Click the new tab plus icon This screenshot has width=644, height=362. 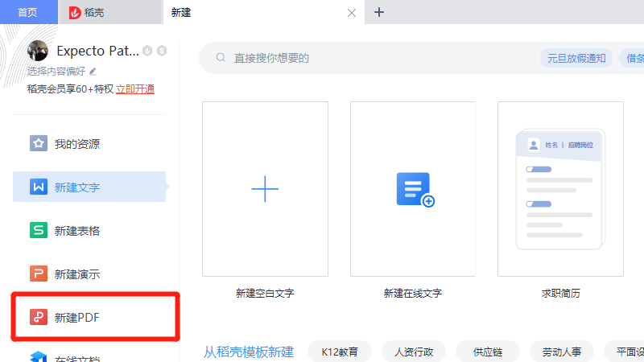379,12
